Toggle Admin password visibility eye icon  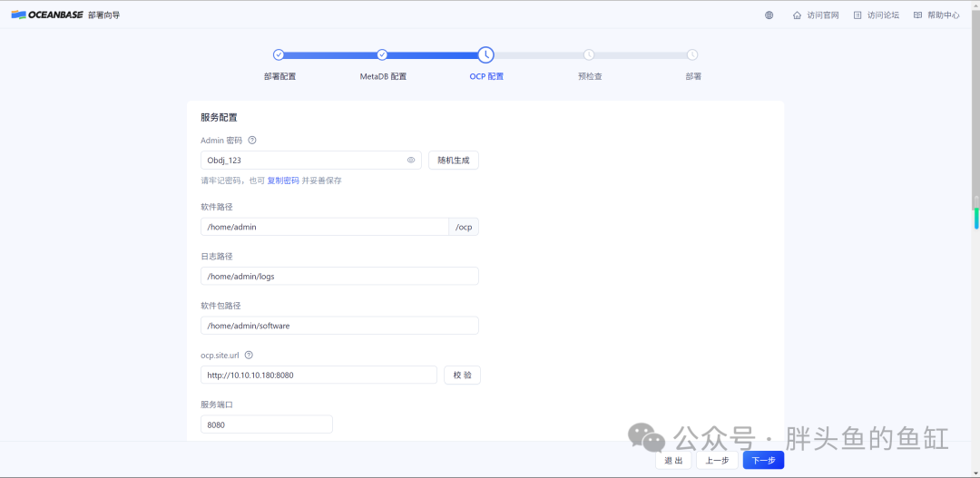click(411, 160)
